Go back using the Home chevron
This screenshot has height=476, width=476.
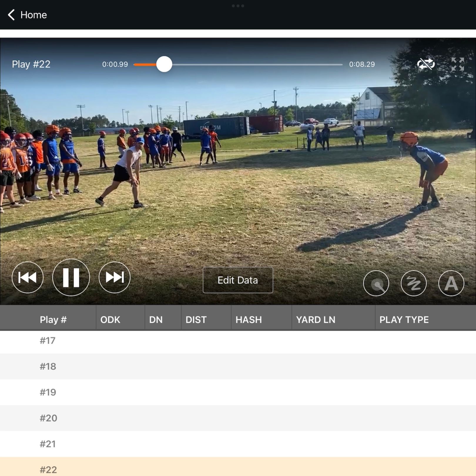11,15
